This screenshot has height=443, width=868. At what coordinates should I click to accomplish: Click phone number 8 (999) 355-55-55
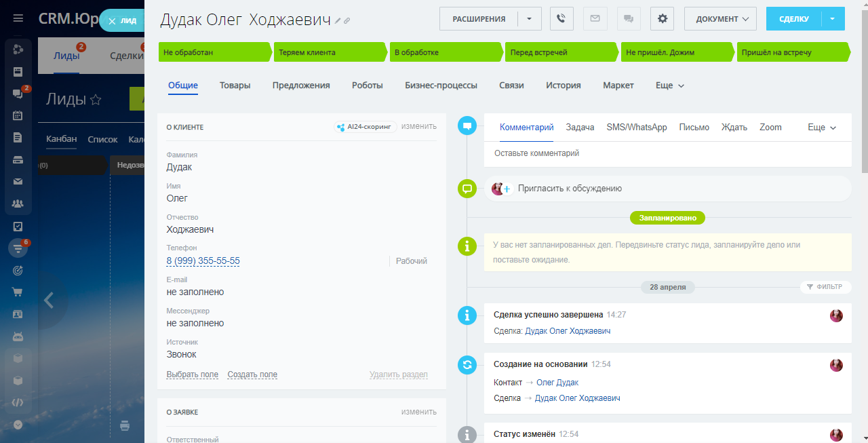(x=203, y=261)
